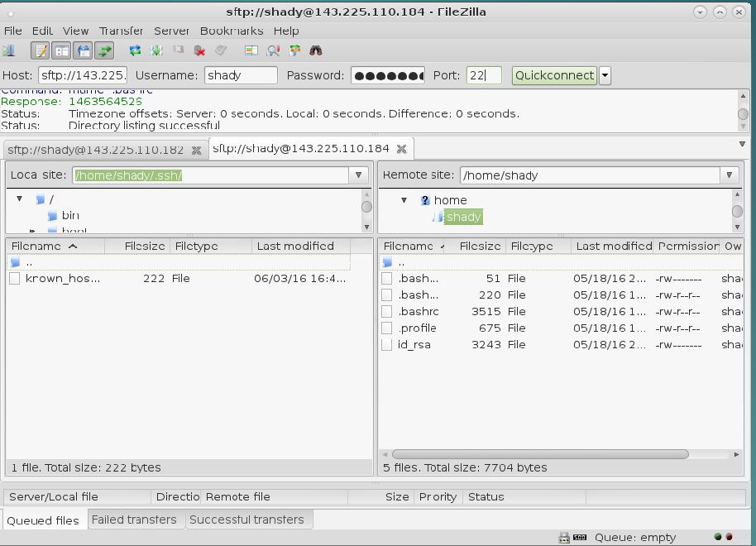
Task: Close the 143.225.110.182 tab
Action: pos(196,150)
